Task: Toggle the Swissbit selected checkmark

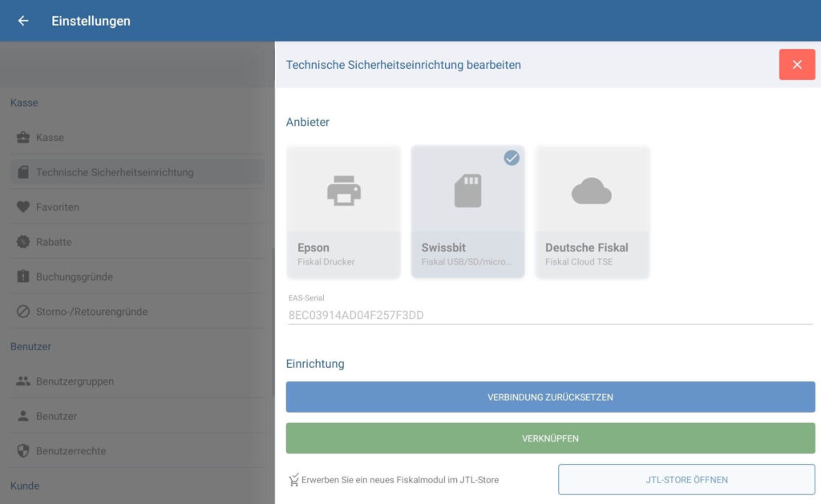Action: point(512,158)
